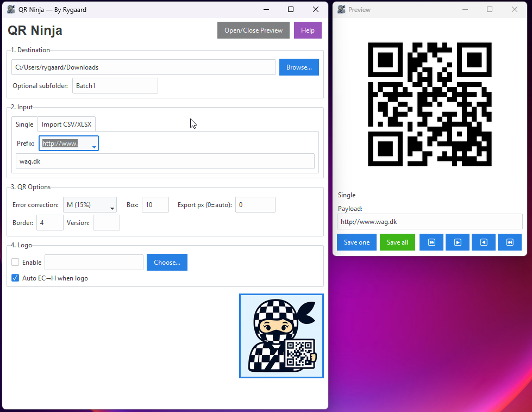Click the QR Ninja title bar app icon

coord(11,9)
